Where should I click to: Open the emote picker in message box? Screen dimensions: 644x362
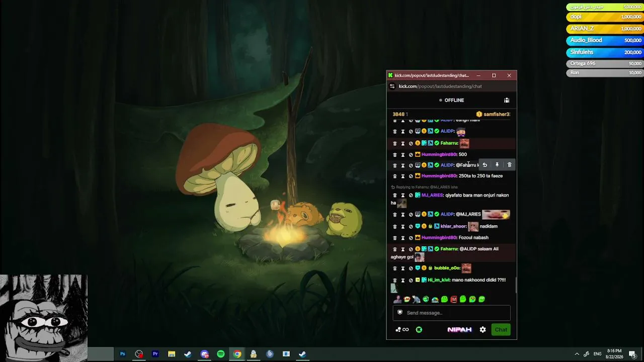(400, 312)
